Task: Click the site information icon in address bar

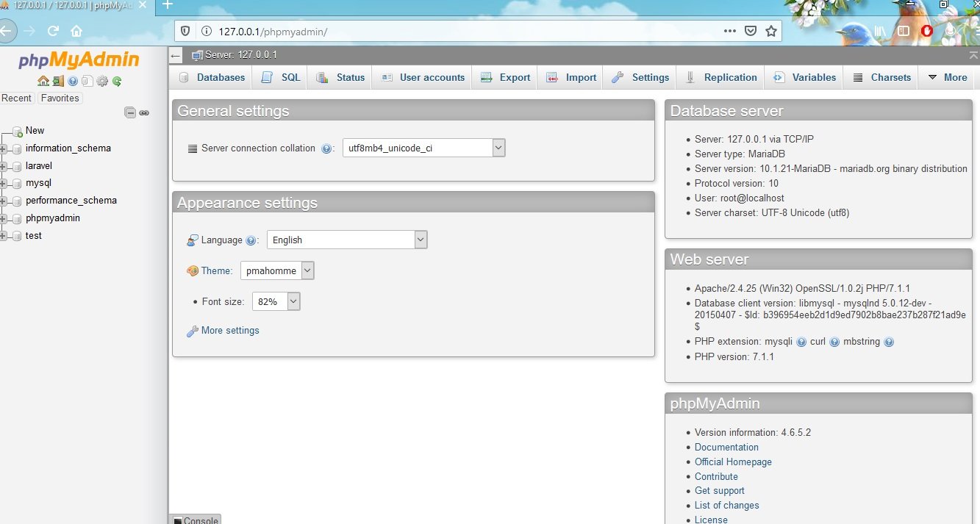Action: 207,32
